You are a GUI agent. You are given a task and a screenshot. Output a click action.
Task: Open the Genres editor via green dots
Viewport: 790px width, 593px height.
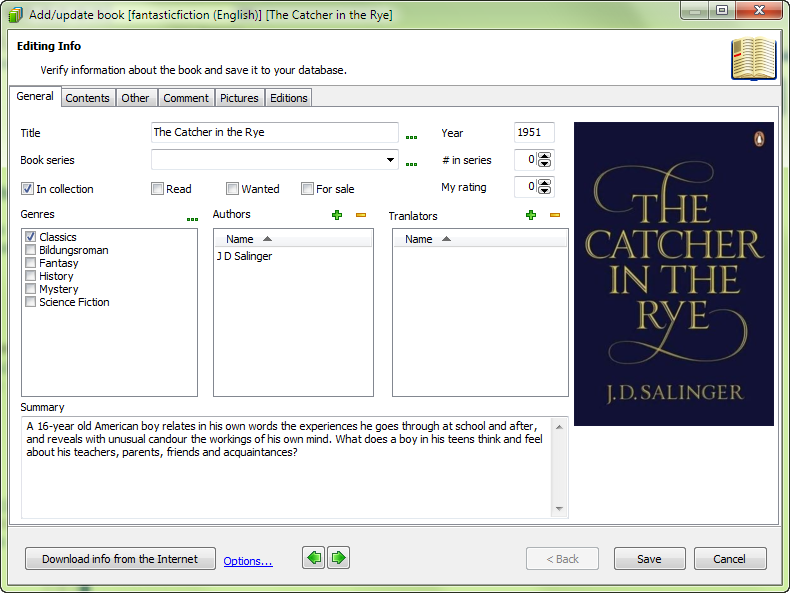pos(192,219)
